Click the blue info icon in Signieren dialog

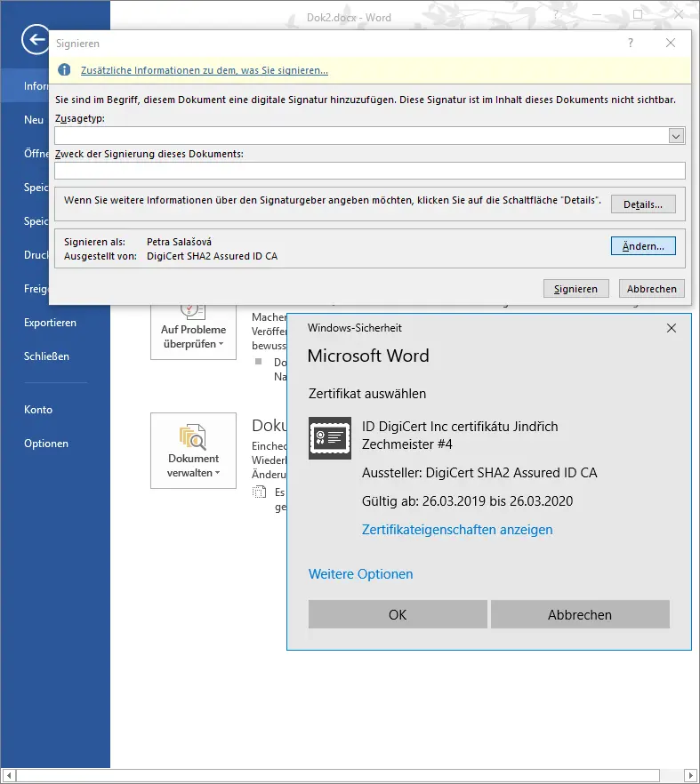pos(64,70)
